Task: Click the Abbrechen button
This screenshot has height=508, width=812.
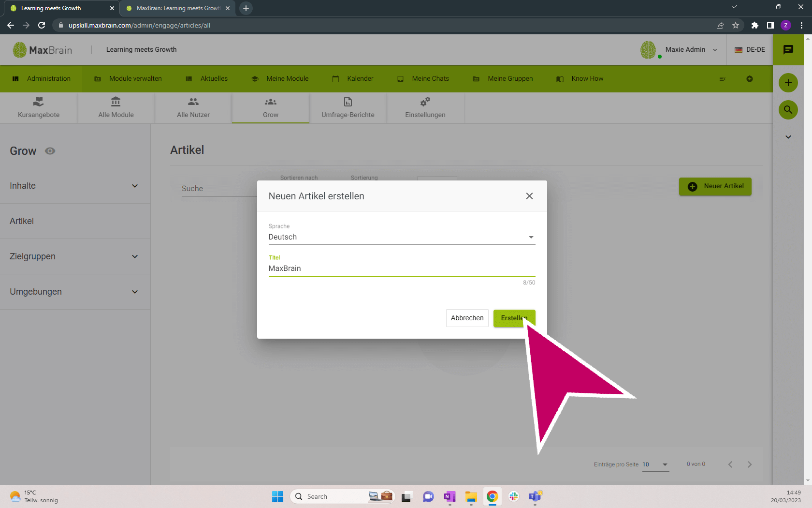Action: pos(467,318)
